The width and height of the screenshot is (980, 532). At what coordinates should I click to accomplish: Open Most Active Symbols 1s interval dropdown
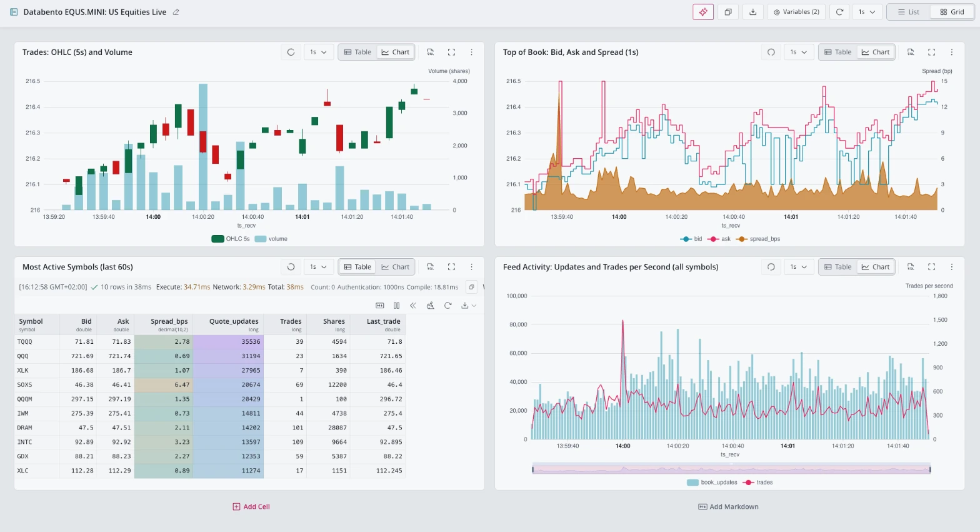click(x=318, y=267)
